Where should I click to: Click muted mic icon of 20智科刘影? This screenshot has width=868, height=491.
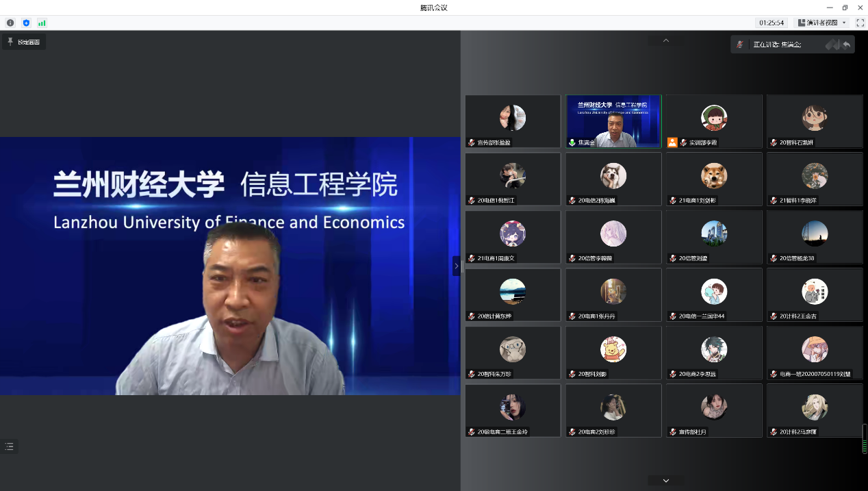pos(572,374)
